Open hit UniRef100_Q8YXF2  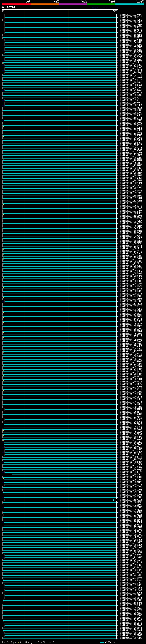131,22
